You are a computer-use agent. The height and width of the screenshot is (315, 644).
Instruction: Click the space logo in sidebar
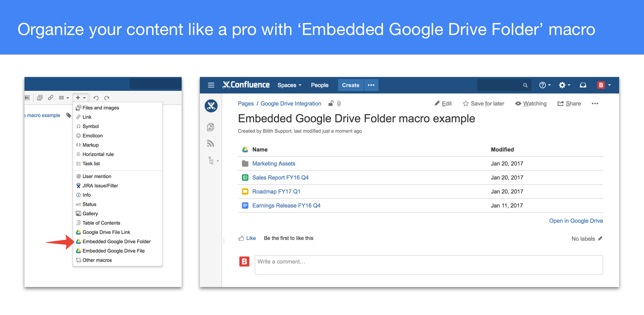point(211,106)
